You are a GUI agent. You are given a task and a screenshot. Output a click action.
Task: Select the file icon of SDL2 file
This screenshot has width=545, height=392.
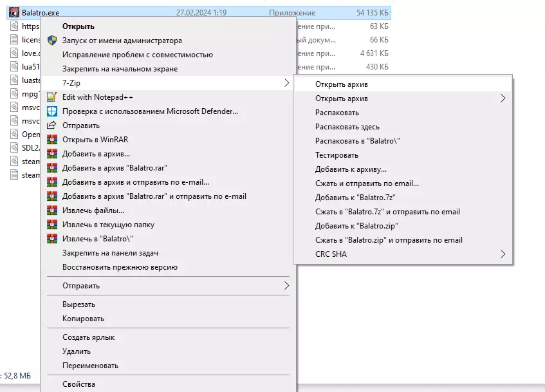pos(14,148)
